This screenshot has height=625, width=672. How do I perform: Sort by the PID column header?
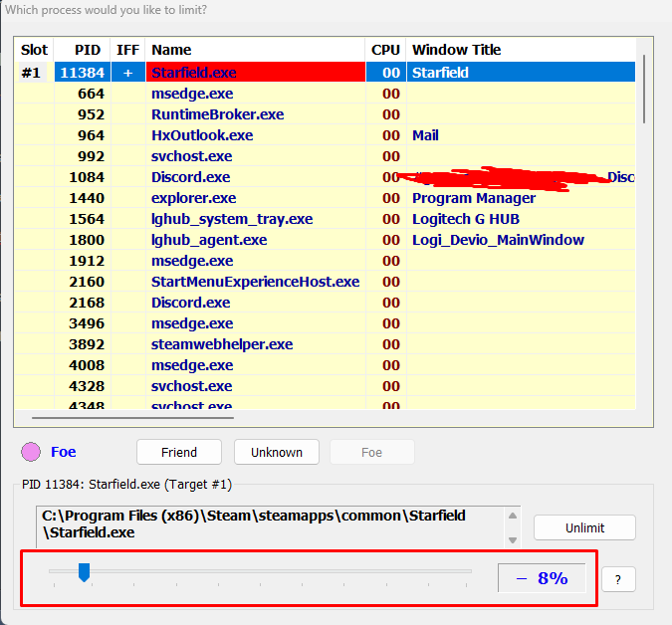tap(83, 50)
